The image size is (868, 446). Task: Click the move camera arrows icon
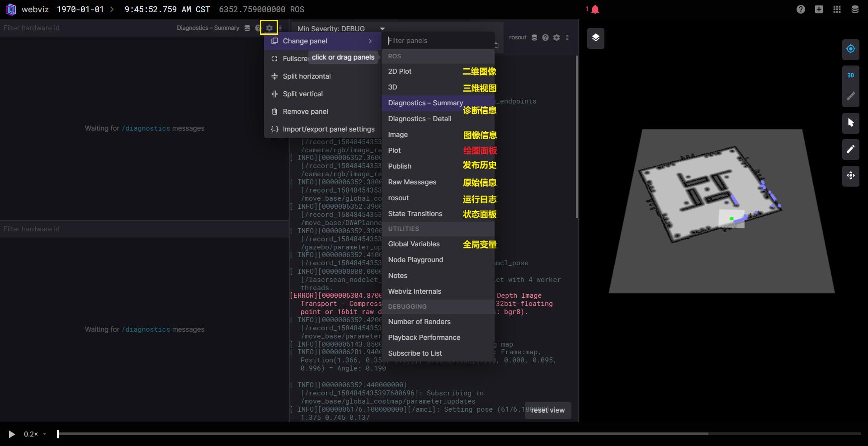click(x=850, y=175)
